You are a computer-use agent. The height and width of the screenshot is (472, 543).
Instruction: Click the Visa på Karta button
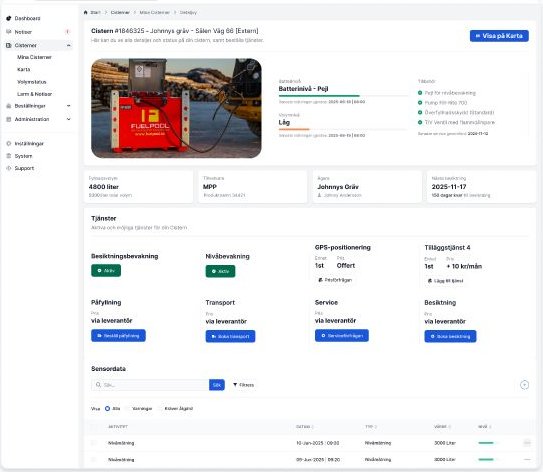point(499,36)
